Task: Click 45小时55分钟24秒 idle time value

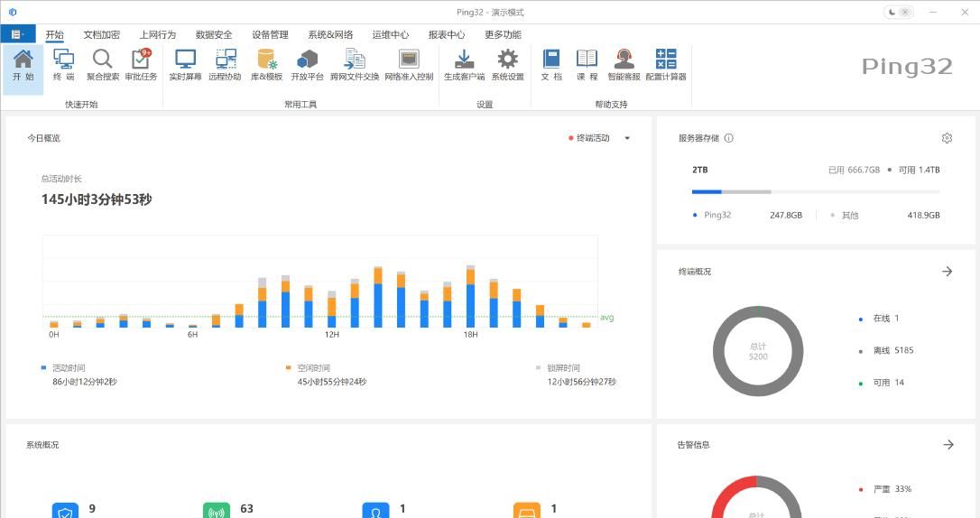Action: 332,382
